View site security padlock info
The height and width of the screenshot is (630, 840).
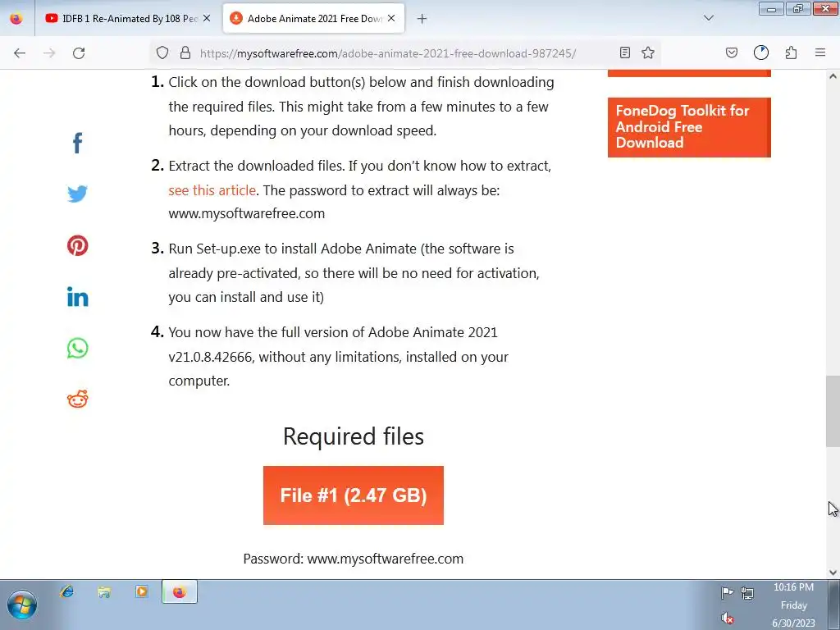(185, 53)
